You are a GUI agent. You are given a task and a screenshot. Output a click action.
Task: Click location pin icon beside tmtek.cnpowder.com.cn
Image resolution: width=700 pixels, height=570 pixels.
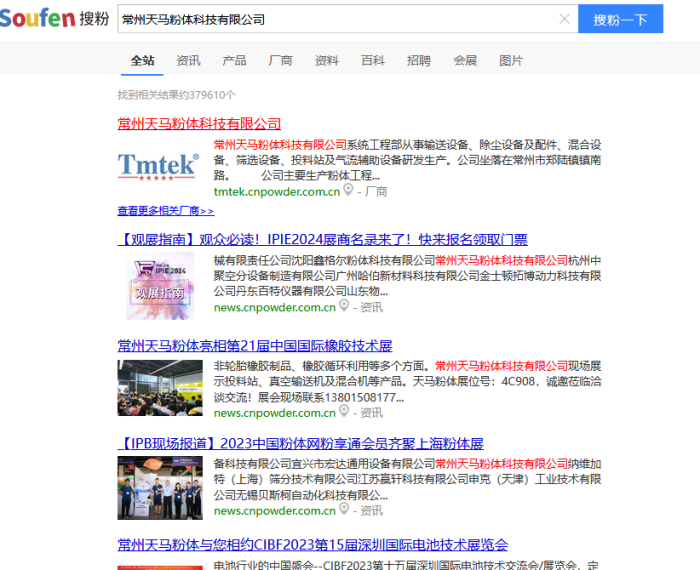tap(349, 190)
